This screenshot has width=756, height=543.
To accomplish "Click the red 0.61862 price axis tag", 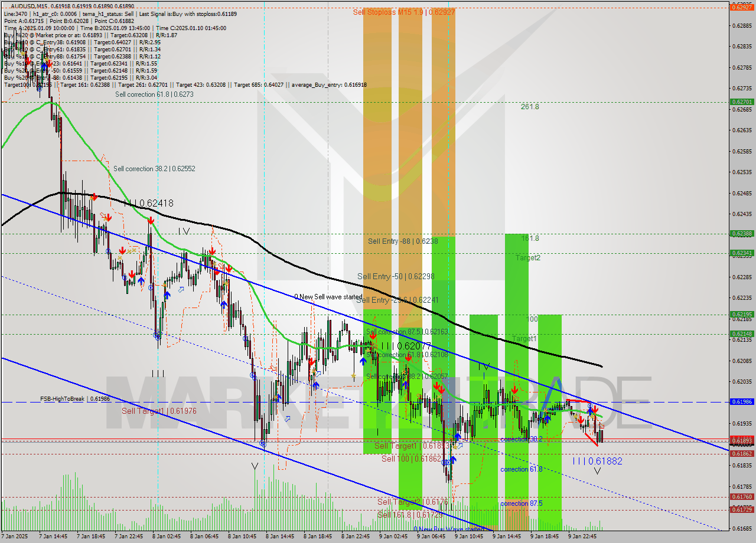I will tap(741, 454).
